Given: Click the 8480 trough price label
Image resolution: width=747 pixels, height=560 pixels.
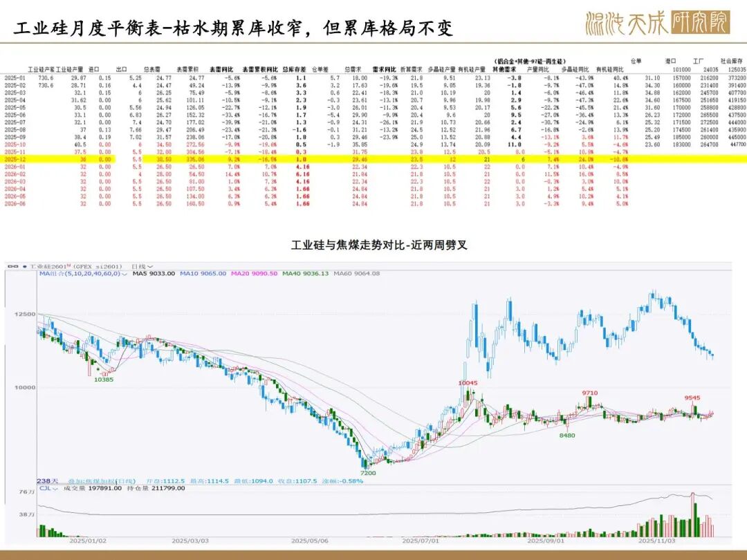Looking at the screenshot, I should tap(567, 436).
